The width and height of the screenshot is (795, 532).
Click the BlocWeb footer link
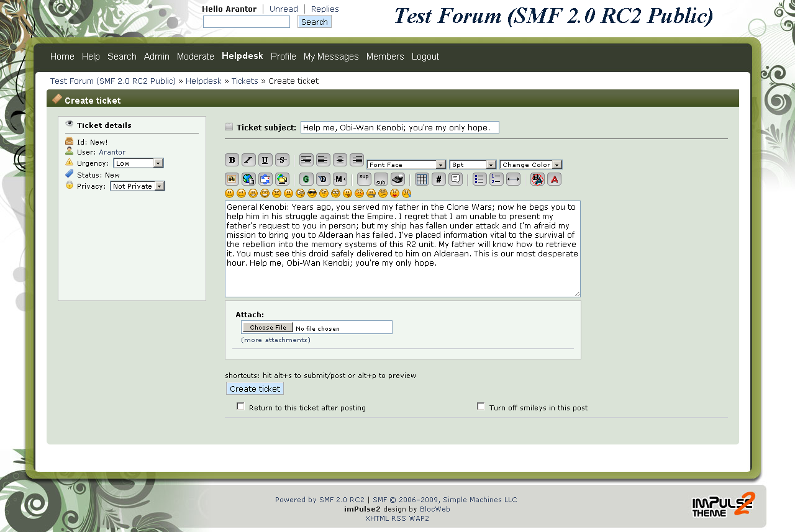tap(435, 509)
